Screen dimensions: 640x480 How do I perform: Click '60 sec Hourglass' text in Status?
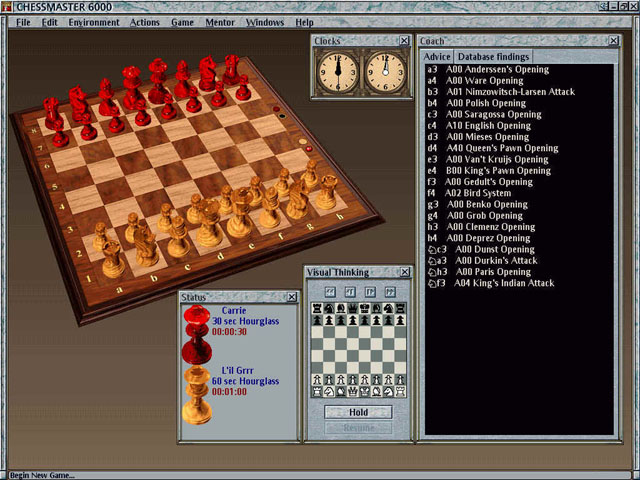click(245, 381)
